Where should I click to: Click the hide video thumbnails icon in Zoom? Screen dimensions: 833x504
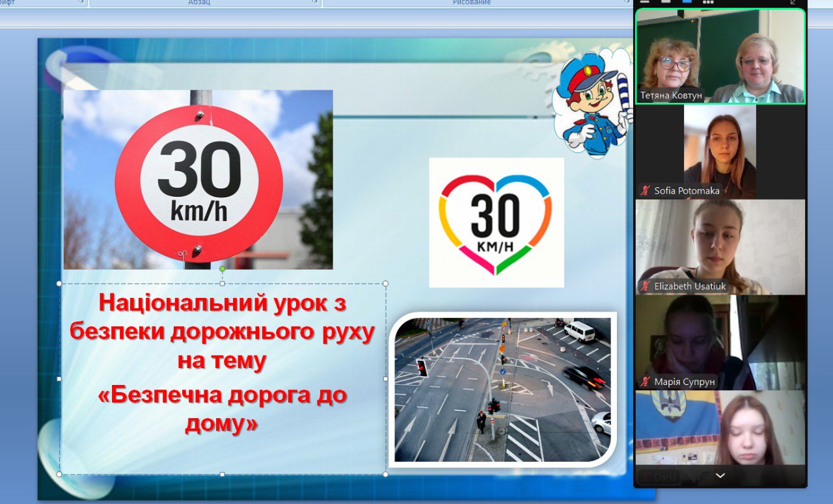pos(644,2)
